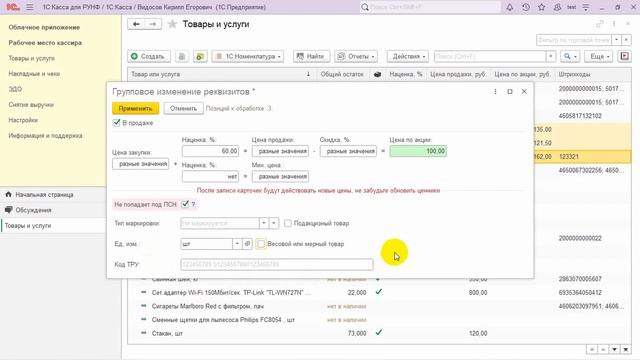Expand the Действия dropdown

[407, 56]
